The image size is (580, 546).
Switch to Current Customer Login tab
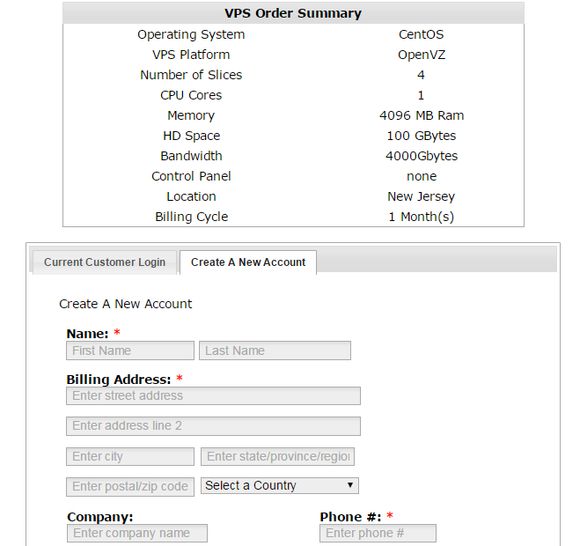(x=105, y=262)
